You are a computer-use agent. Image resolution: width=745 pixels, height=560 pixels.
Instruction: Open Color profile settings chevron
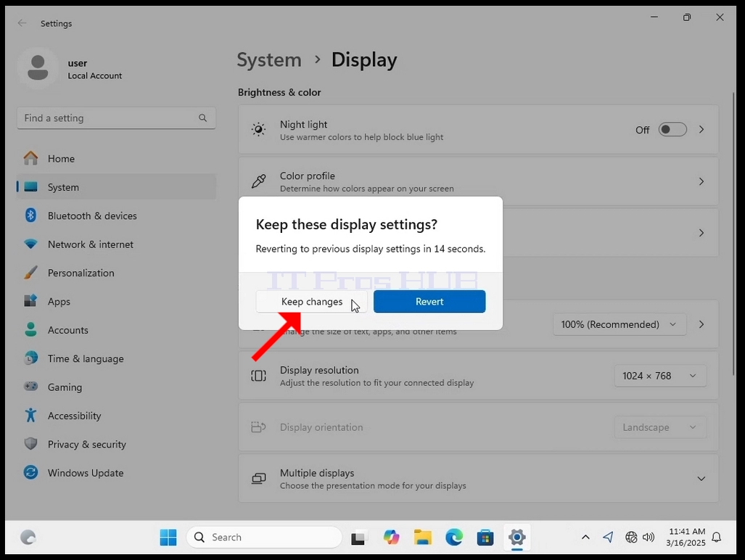[x=701, y=181]
